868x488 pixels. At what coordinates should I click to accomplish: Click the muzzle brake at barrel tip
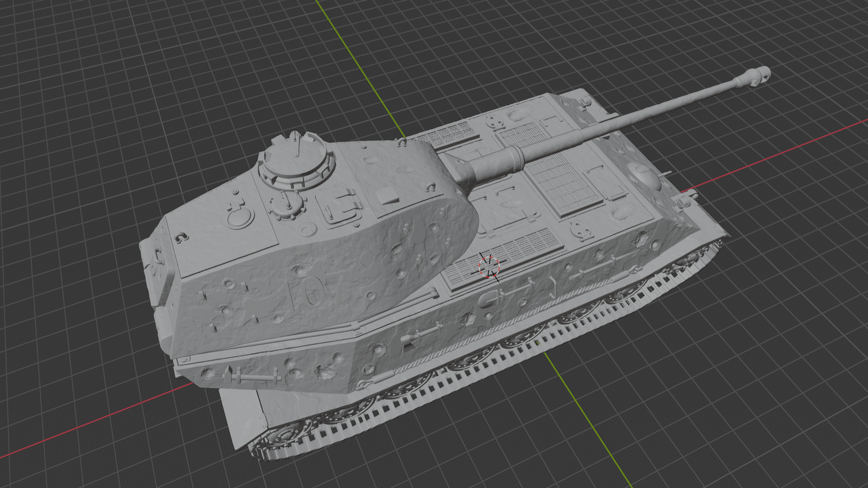click(x=753, y=77)
